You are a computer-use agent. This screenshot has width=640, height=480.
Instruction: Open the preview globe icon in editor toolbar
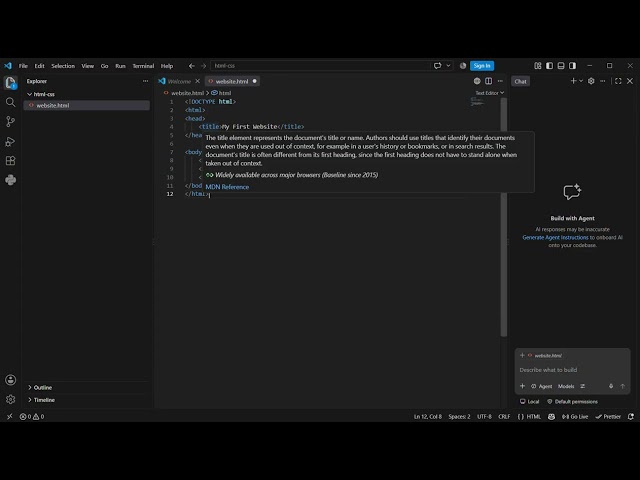(477, 81)
